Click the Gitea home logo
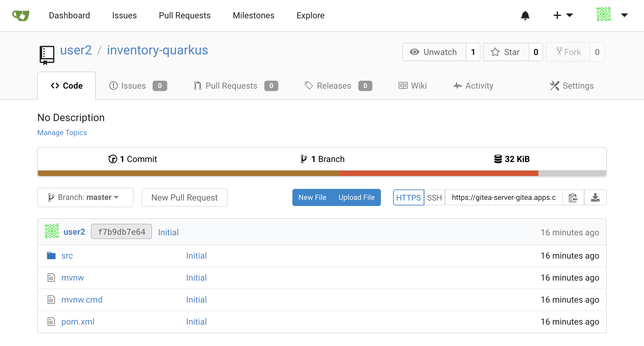 pyautogui.click(x=20, y=15)
